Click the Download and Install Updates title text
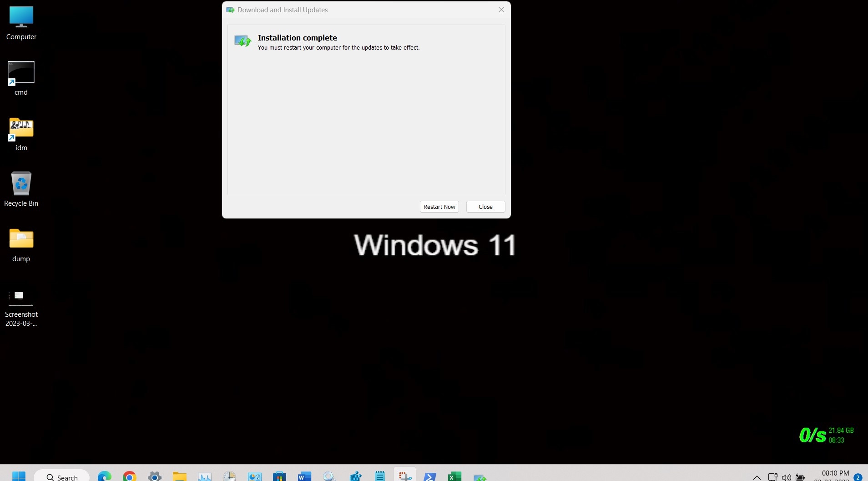The height and width of the screenshot is (481, 868). 283,10
